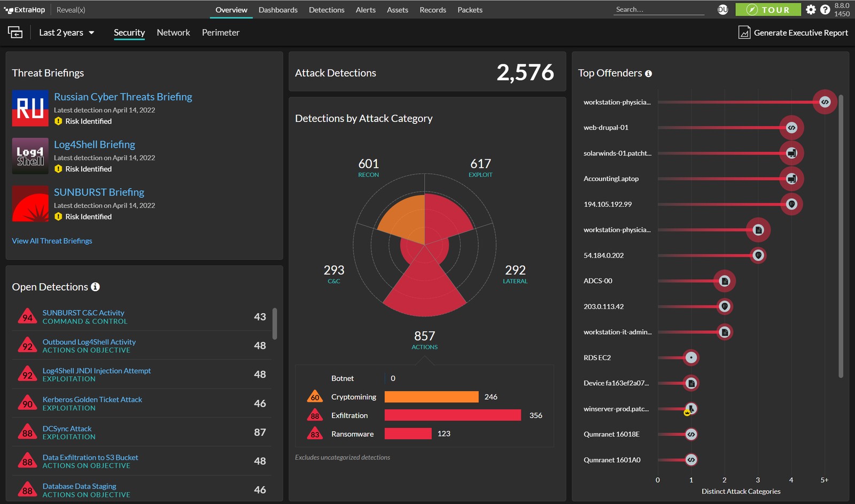Click the 601 RECON category label
Image resolution: width=855 pixels, height=504 pixels.
click(x=368, y=167)
